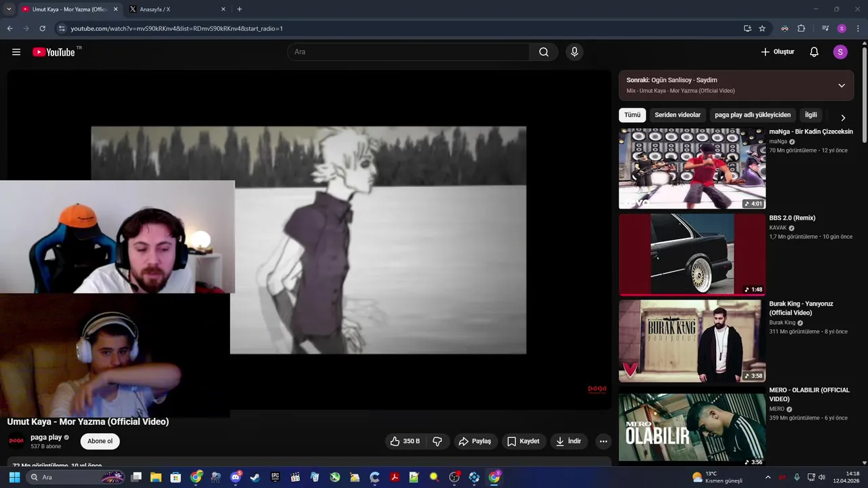Open Epic Games launcher from taskbar

[275, 477]
